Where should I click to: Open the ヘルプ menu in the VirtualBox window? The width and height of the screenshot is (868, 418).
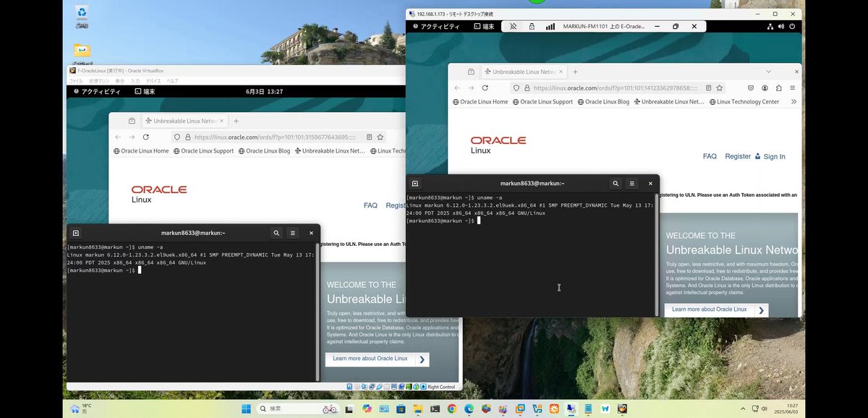click(172, 81)
